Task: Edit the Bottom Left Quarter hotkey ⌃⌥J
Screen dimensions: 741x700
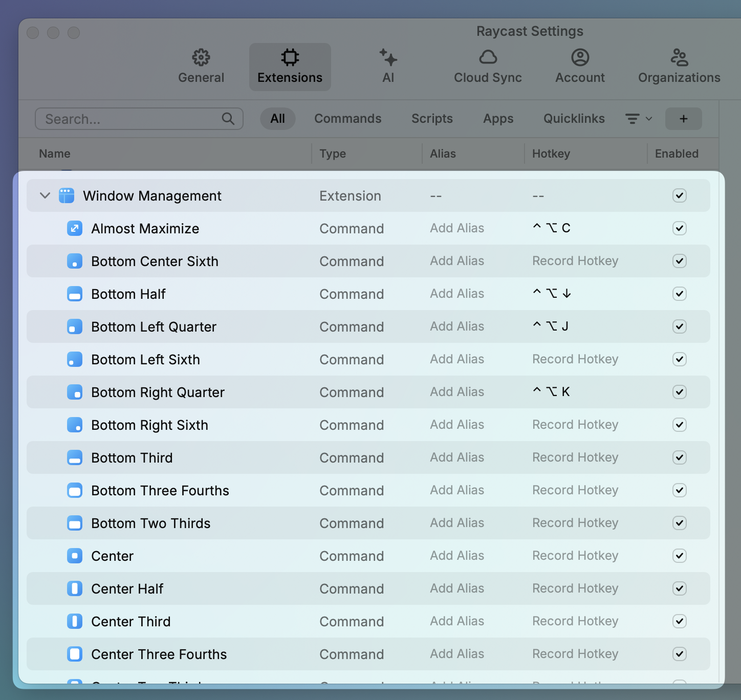Action: 551,326
